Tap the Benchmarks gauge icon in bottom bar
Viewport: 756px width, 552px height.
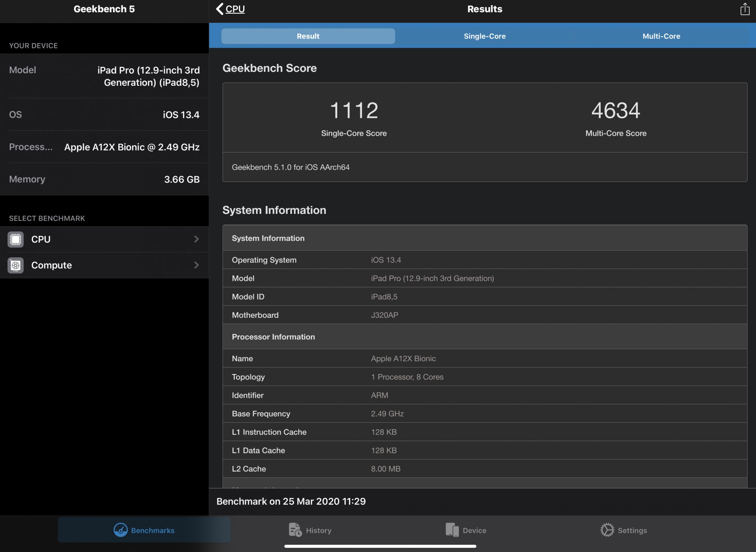click(x=121, y=530)
